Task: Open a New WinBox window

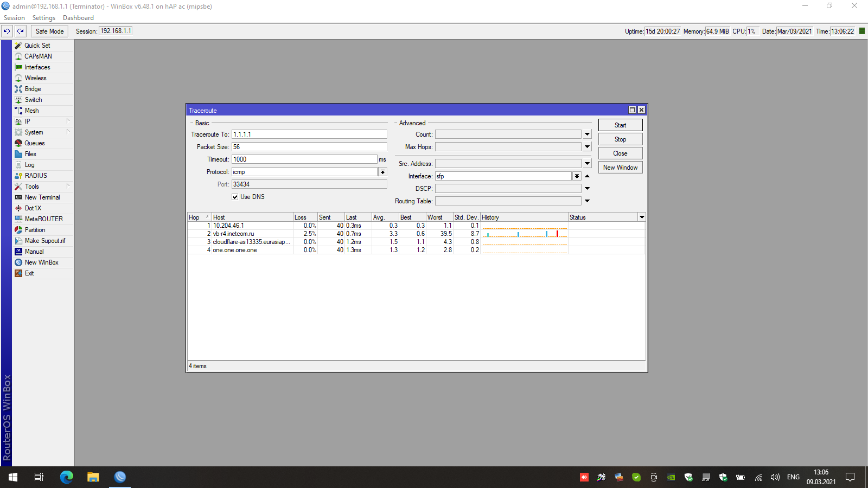Action: pyautogui.click(x=41, y=262)
